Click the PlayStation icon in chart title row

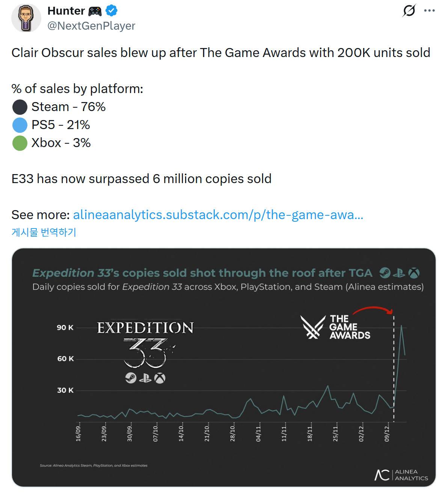399,273
